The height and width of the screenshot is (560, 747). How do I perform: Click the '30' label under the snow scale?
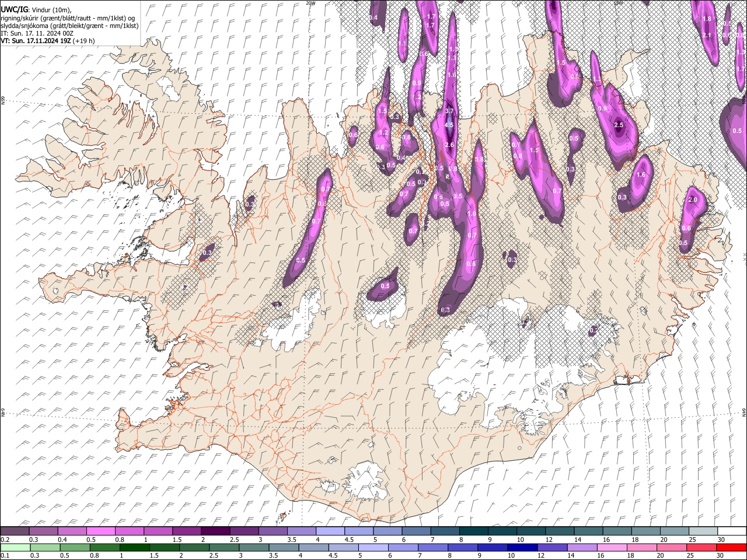click(x=721, y=540)
